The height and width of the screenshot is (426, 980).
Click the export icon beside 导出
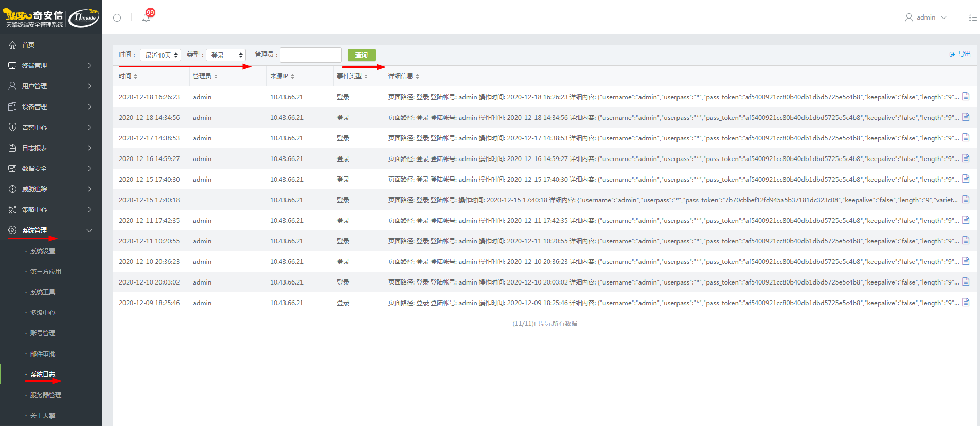point(952,54)
